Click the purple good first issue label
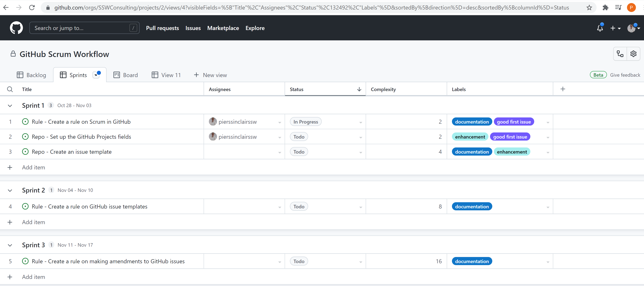This screenshot has height=286, width=644. [514, 122]
